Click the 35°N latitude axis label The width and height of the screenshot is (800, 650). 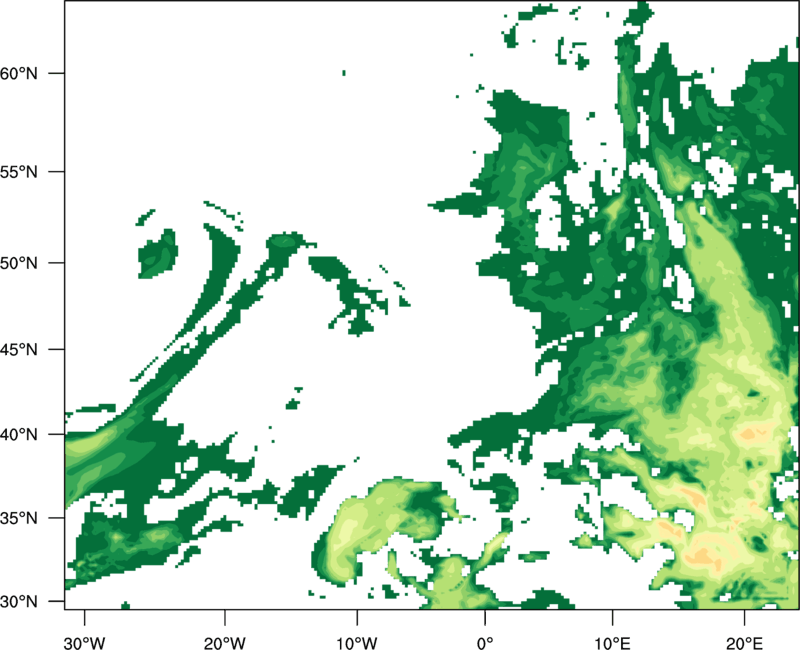19,518
